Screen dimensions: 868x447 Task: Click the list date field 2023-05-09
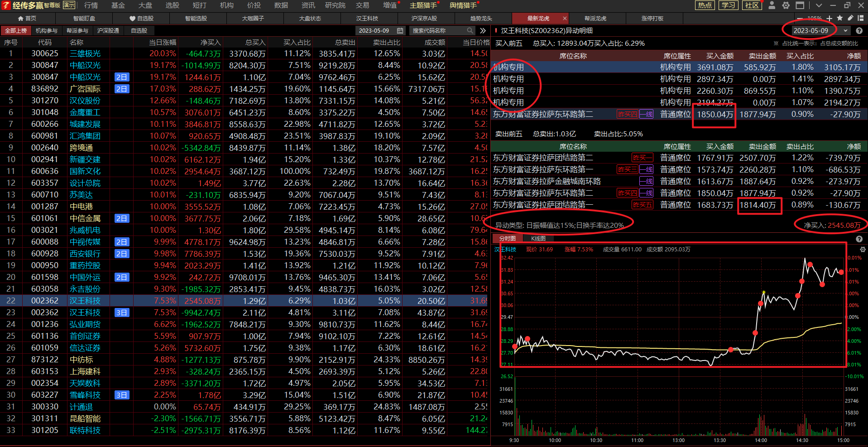tap(374, 30)
